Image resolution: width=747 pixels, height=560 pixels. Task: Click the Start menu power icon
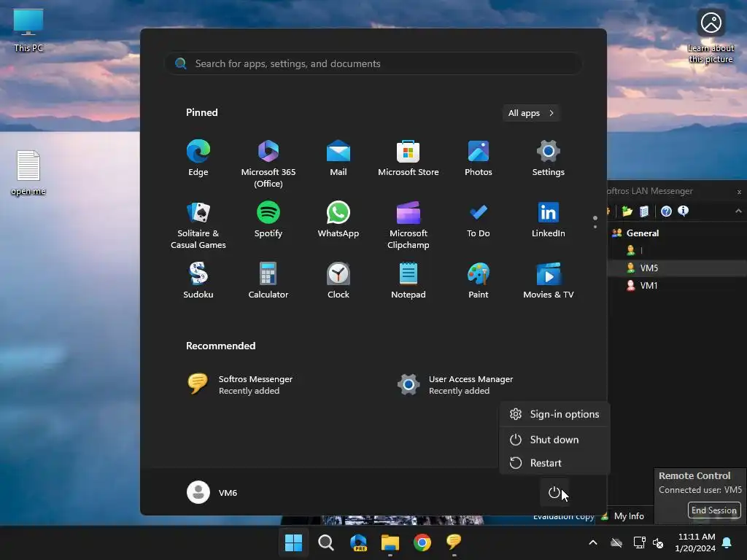[554, 492]
